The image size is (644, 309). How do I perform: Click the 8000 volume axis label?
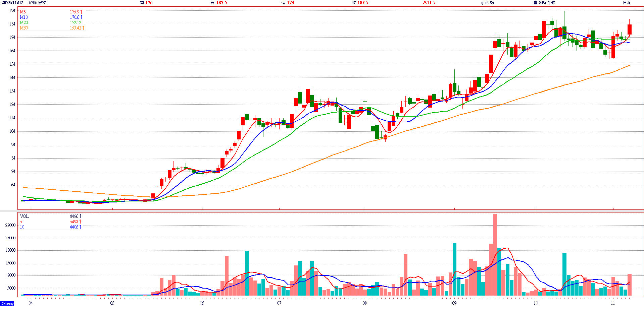pos(11,275)
